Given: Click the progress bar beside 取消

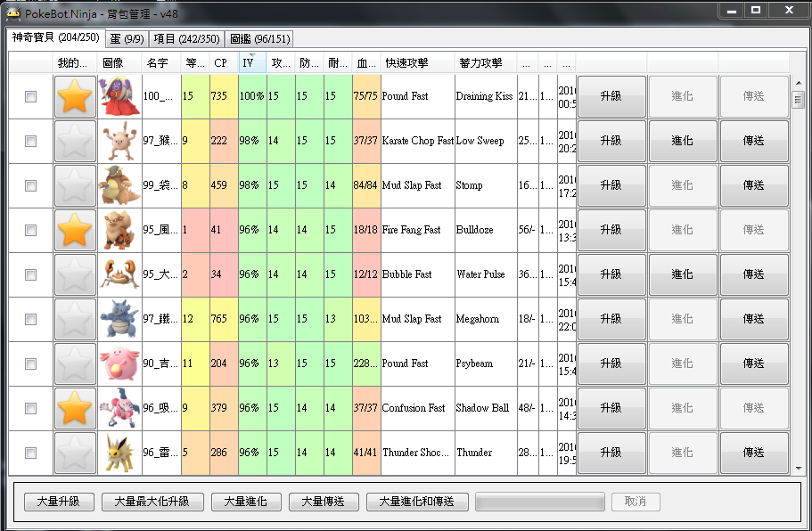Looking at the screenshot, I should click(540, 502).
